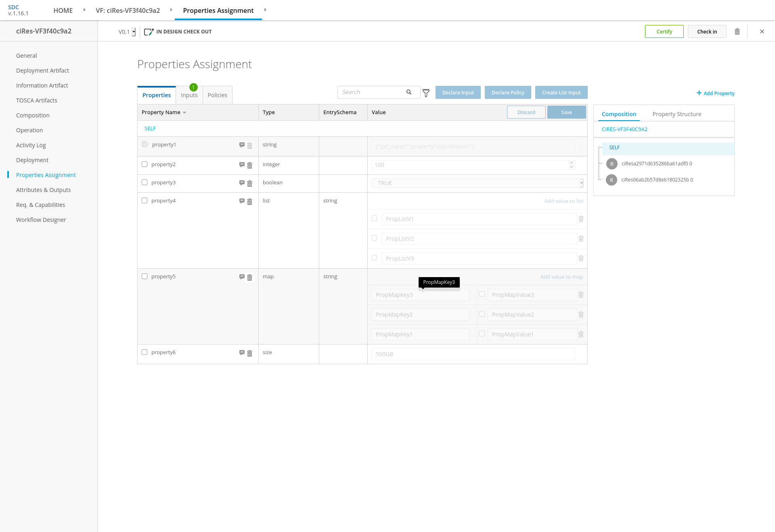Image resolution: width=775 pixels, height=532 pixels.
Task: Click the plus icon to Add Property
Action: (x=699, y=93)
